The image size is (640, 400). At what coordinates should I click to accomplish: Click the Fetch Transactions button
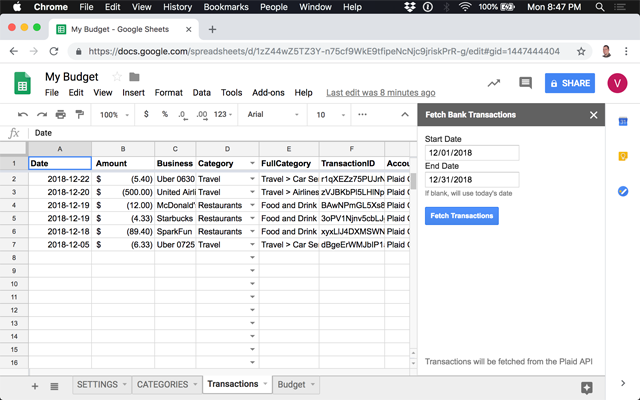(x=461, y=215)
